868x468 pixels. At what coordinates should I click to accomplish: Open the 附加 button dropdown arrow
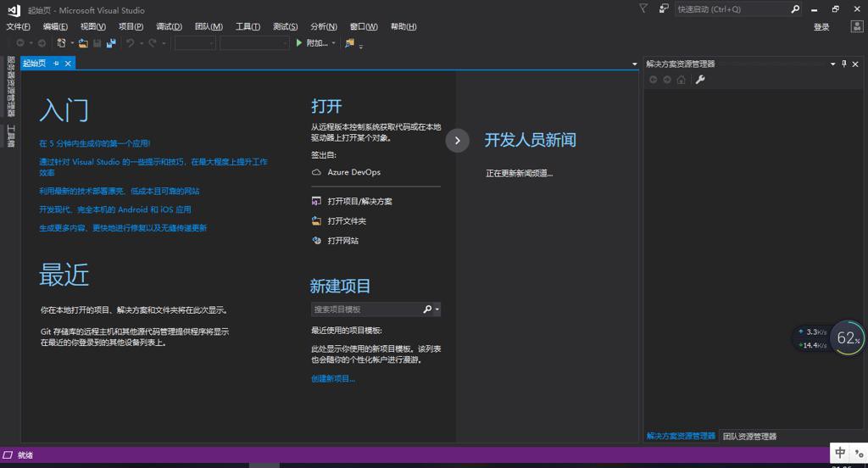point(333,43)
